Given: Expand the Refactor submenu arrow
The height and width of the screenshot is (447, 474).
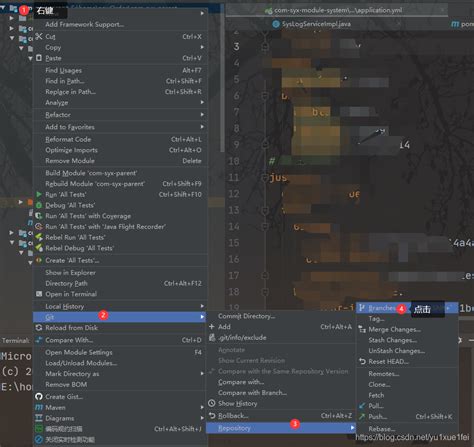Looking at the screenshot, I should [202, 115].
